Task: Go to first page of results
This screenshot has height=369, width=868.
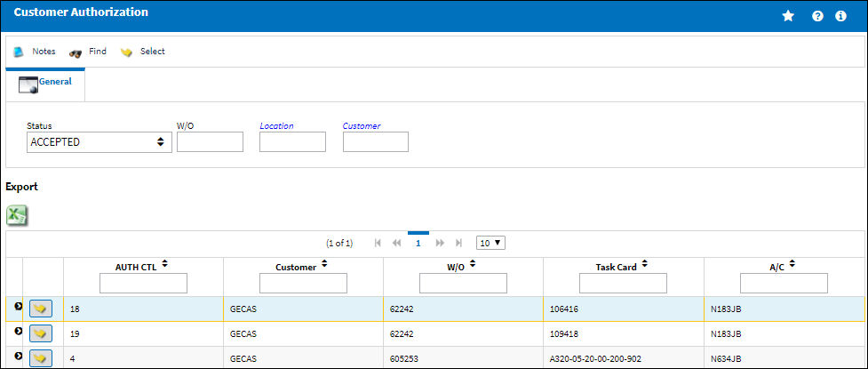Action: pyautogui.click(x=378, y=243)
